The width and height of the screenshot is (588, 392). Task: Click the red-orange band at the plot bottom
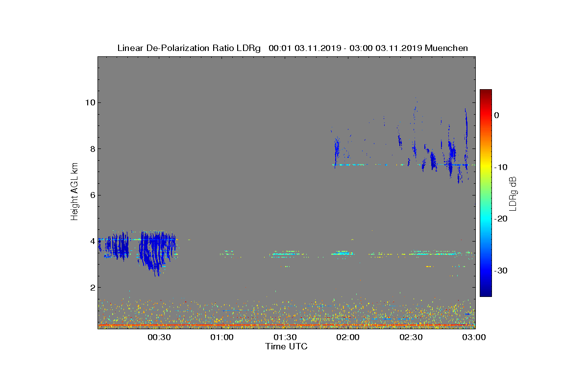286,325
